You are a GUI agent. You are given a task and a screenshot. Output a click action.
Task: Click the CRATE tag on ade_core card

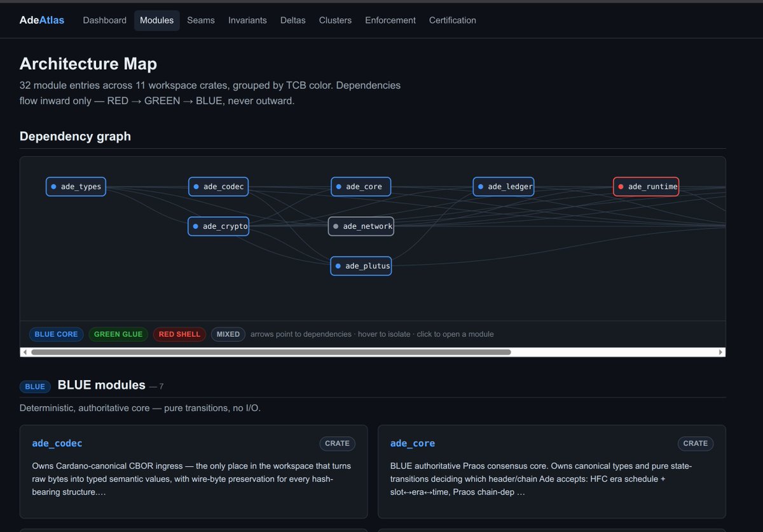(x=695, y=444)
